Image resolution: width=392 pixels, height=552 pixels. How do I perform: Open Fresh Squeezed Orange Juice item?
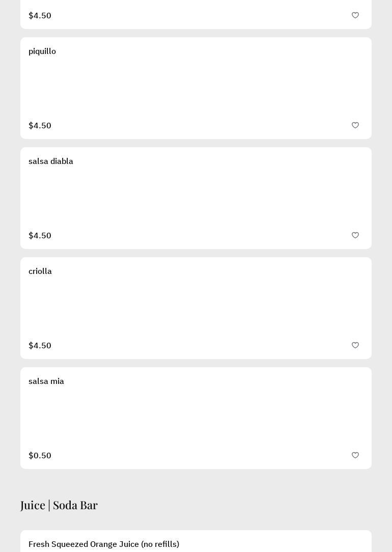tap(104, 544)
